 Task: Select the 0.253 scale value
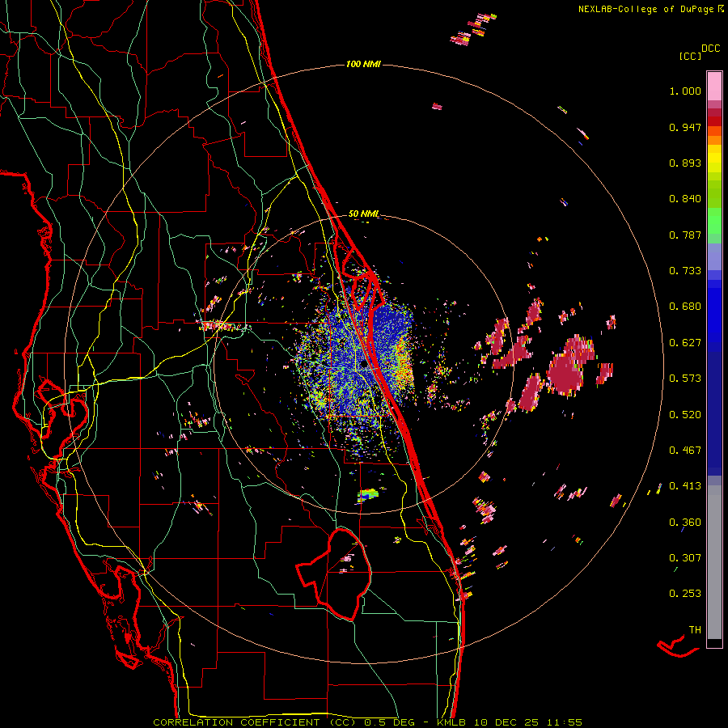(x=685, y=594)
